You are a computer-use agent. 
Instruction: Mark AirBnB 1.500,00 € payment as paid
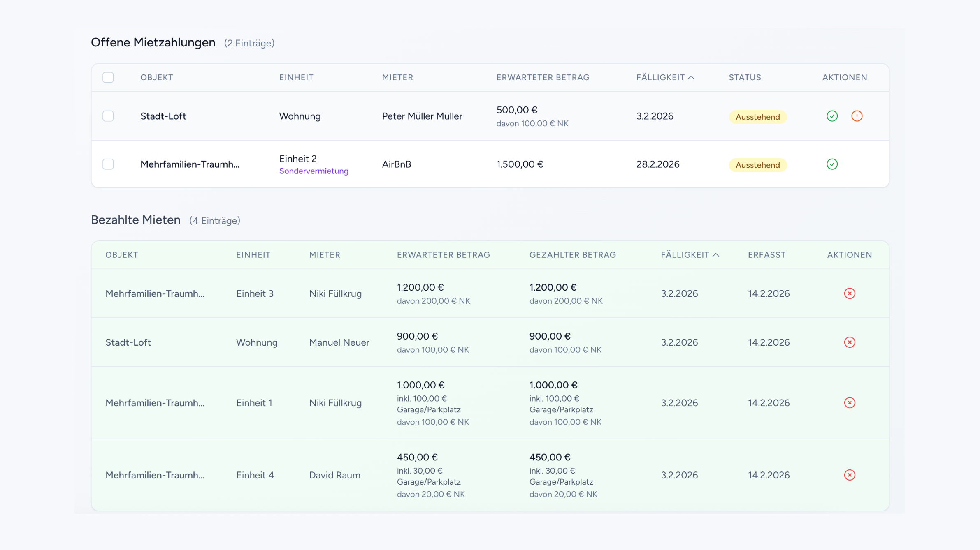pyautogui.click(x=832, y=164)
